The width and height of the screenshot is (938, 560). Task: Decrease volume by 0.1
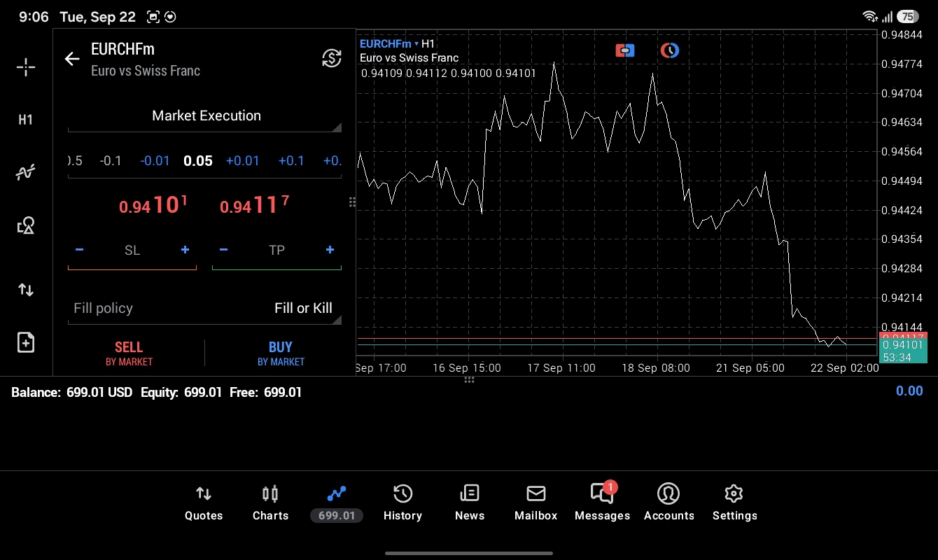pos(111,161)
